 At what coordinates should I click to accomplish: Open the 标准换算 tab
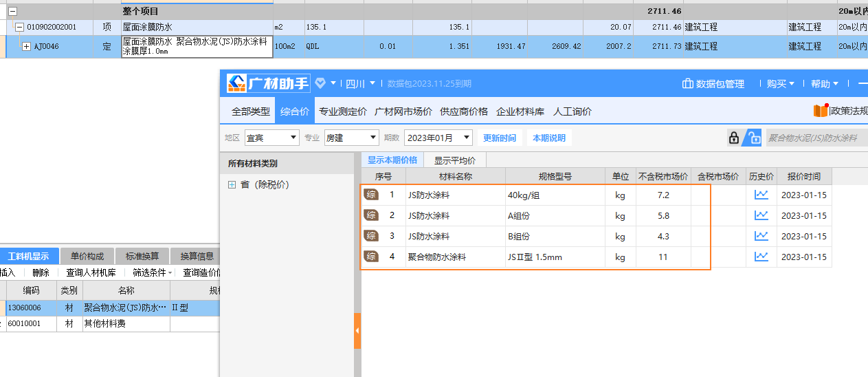click(142, 257)
